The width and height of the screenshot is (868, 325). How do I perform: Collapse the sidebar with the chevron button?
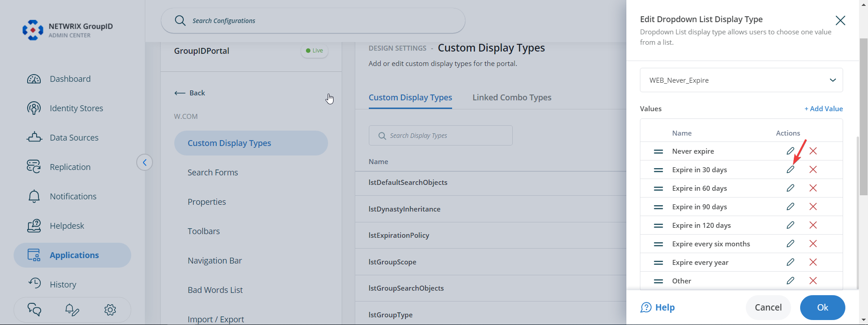(x=144, y=162)
